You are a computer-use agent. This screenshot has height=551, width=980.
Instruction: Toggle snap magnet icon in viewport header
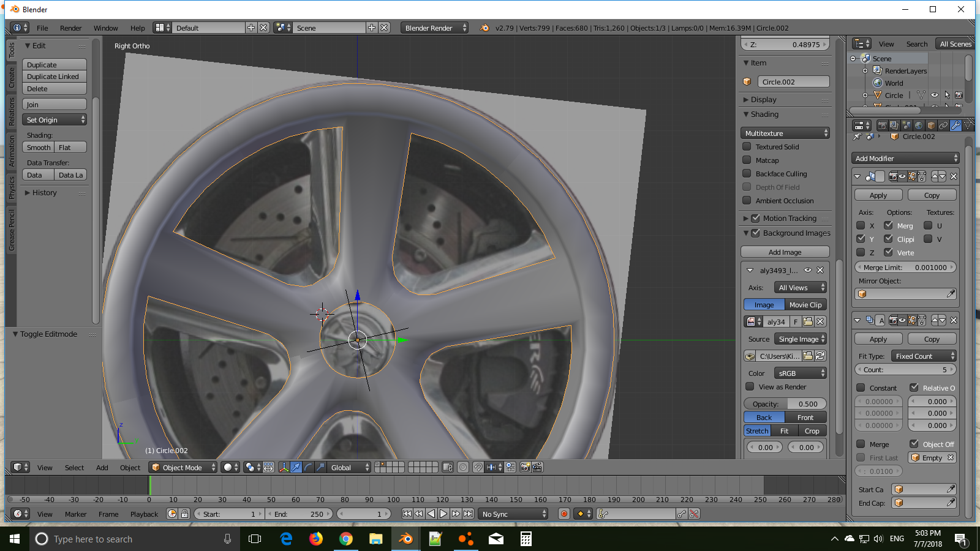(478, 467)
